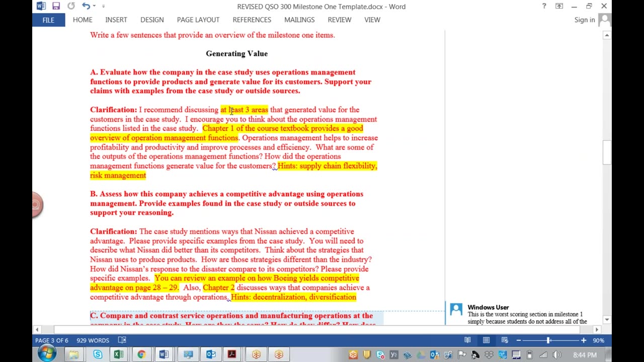Click the zoom out minus button

[x=518, y=340]
